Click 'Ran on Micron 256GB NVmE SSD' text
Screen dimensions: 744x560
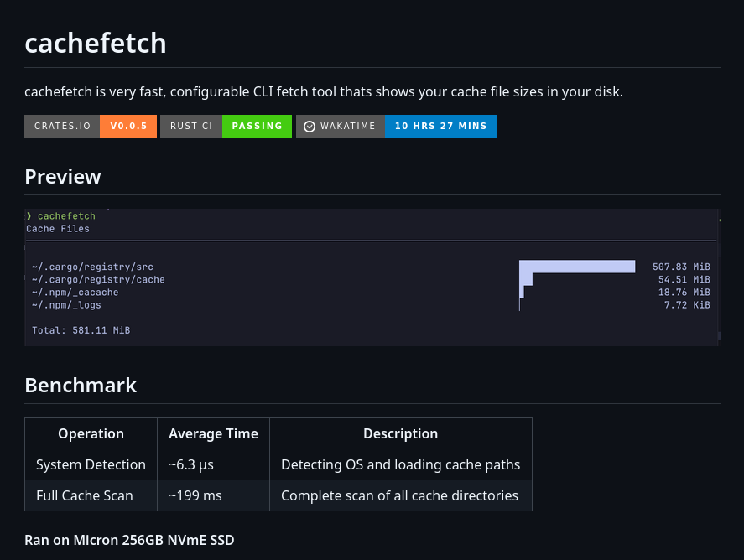[129, 540]
